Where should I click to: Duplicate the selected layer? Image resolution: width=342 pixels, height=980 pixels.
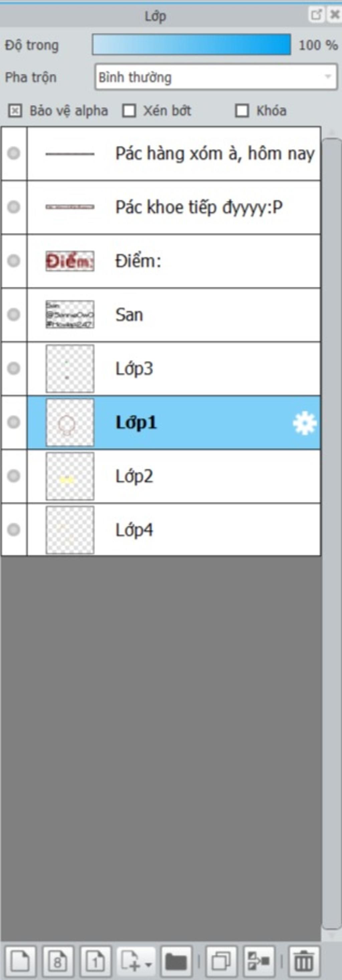[221, 961]
